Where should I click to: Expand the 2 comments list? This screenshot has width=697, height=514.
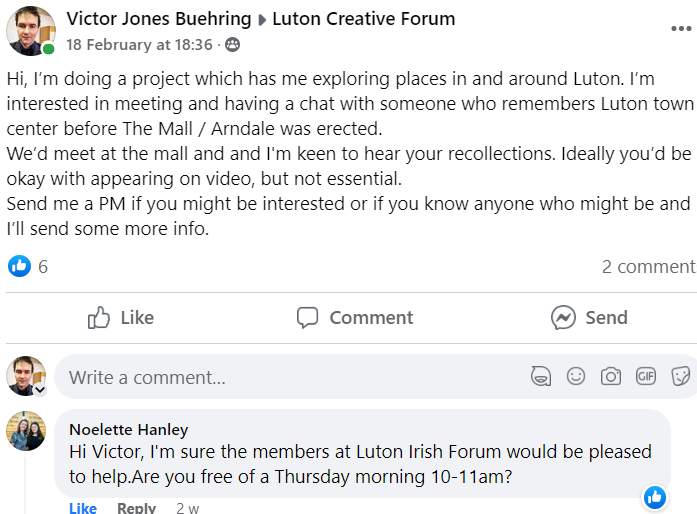(x=648, y=266)
